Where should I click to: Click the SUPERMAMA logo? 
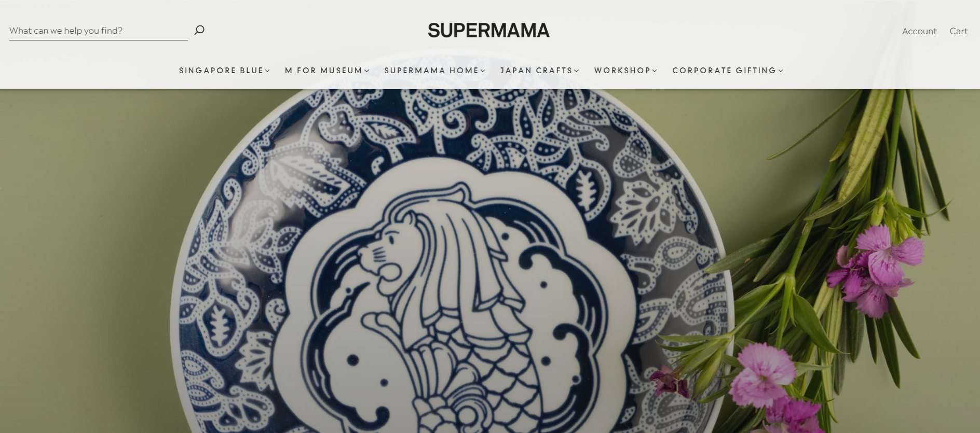[488, 31]
